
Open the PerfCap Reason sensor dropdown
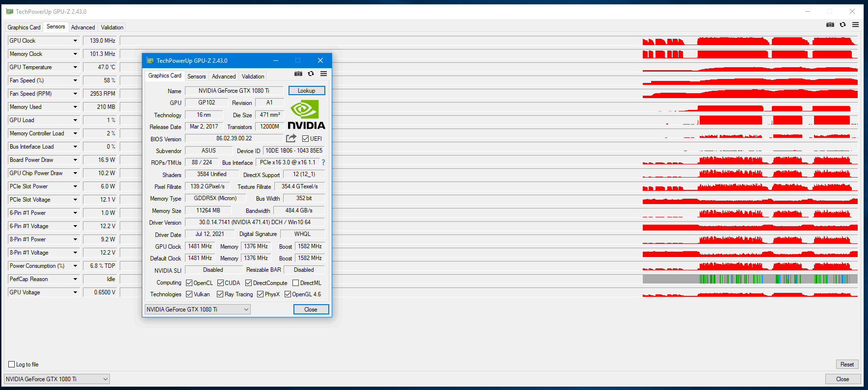(75, 279)
